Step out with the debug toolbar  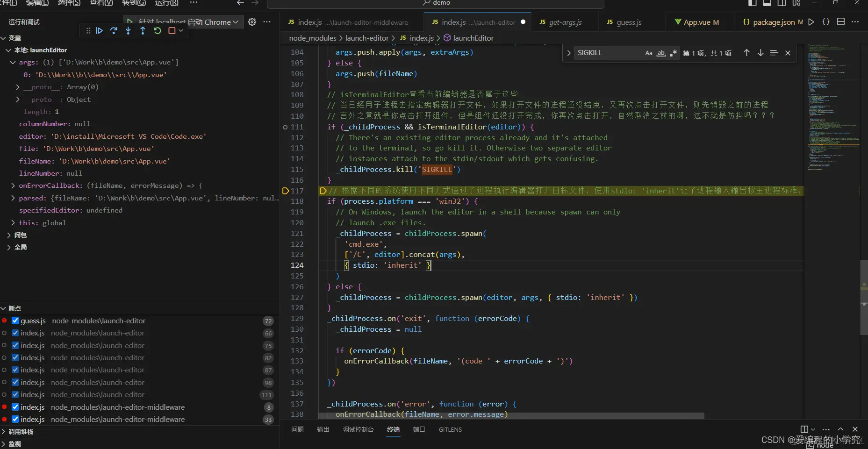(x=143, y=31)
